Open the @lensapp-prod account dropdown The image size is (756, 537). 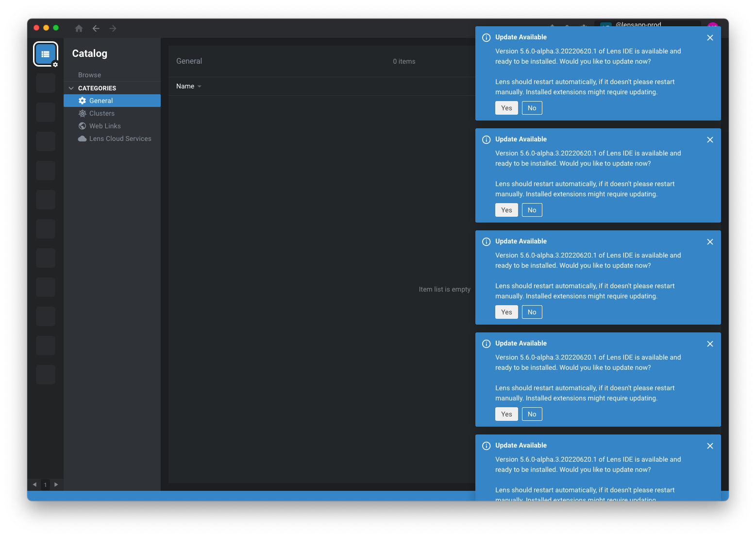[x=640, y=25]
